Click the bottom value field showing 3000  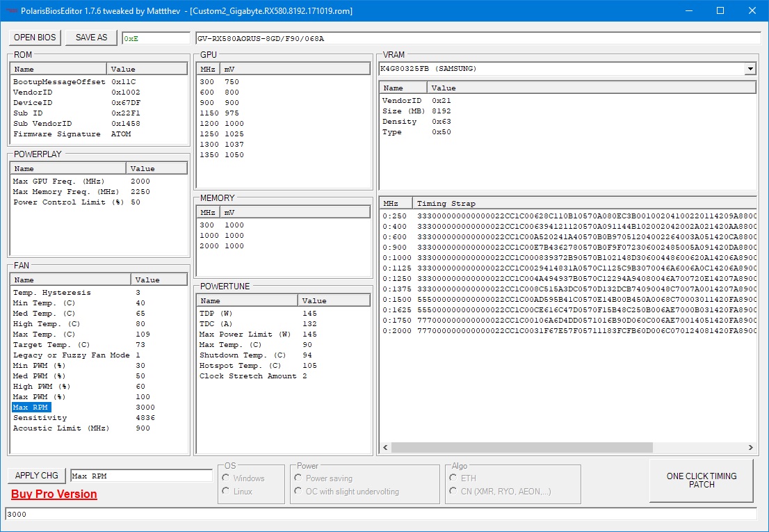click(380, 514)
